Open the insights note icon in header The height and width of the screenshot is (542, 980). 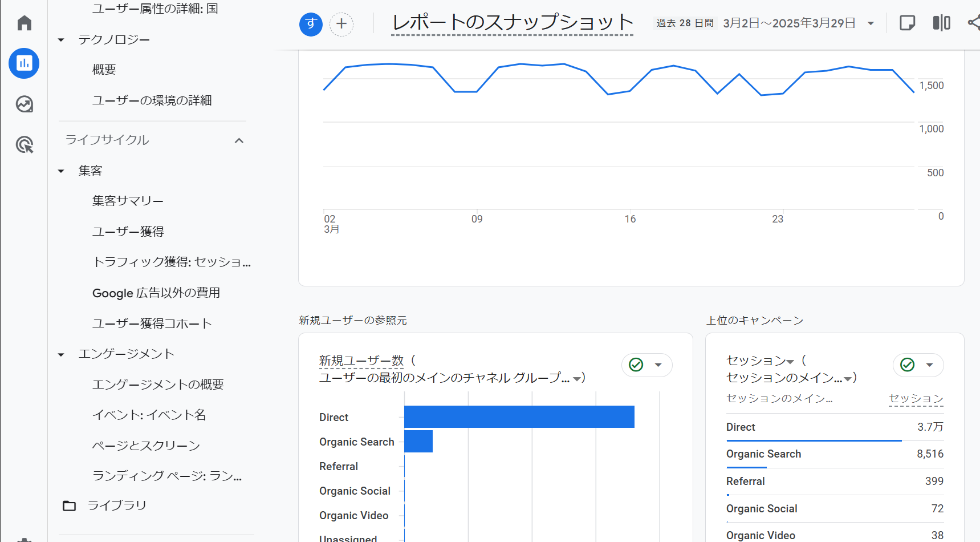(907, 23)
